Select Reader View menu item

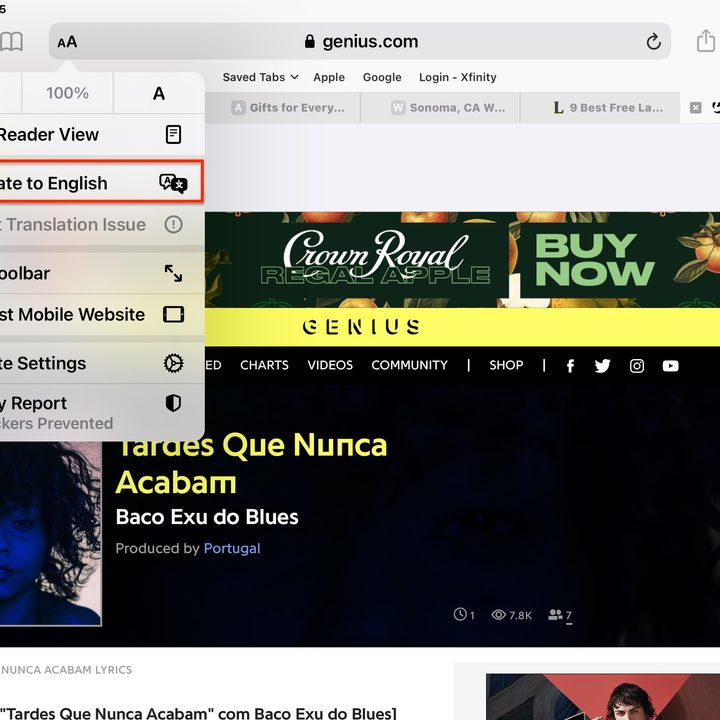(x=102, y=135)
